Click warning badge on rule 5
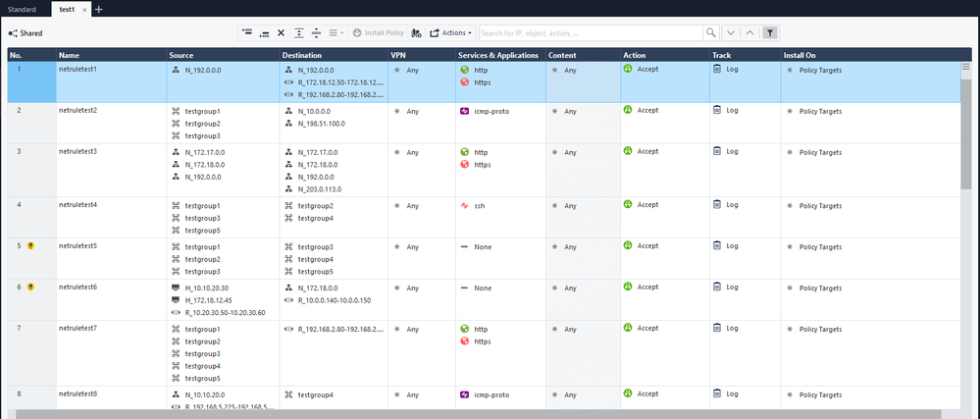This screenshot has width=980, height=419. [x=31, y=245]
